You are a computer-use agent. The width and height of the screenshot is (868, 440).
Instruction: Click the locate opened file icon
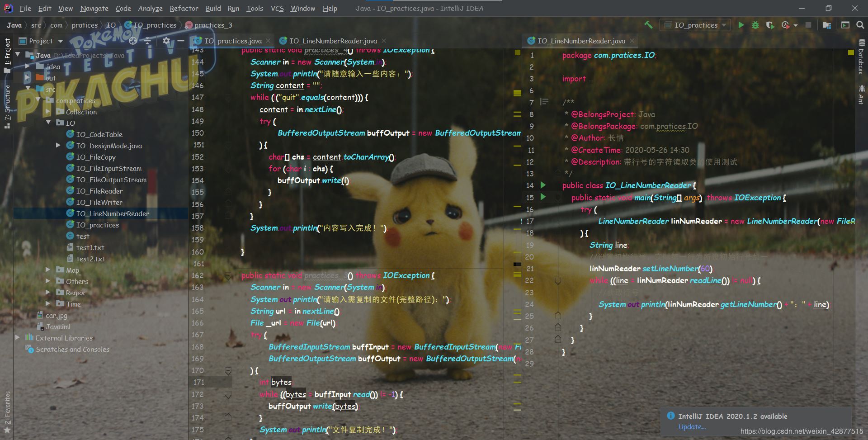pos(133,41)
